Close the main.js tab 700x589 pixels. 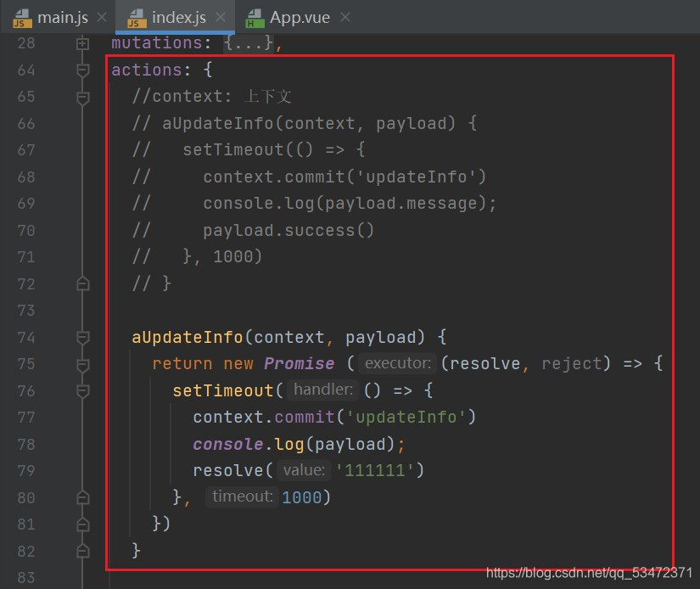point(102,18)
